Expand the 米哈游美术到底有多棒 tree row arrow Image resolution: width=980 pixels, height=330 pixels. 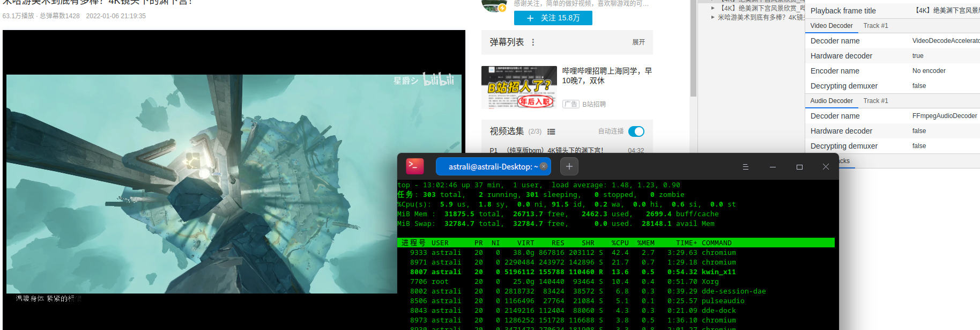coord(713,17)
